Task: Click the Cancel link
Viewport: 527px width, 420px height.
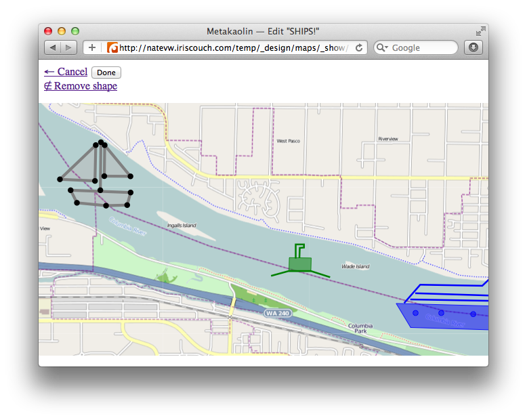Action: coord(66,72)
